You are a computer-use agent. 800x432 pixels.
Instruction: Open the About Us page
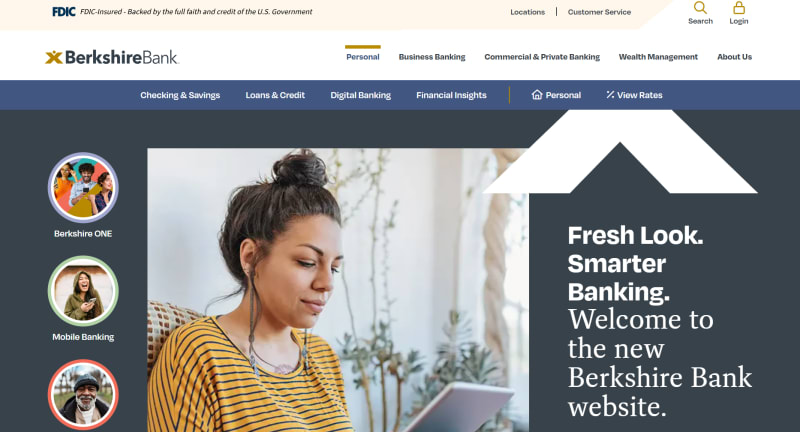click(735, 57)
